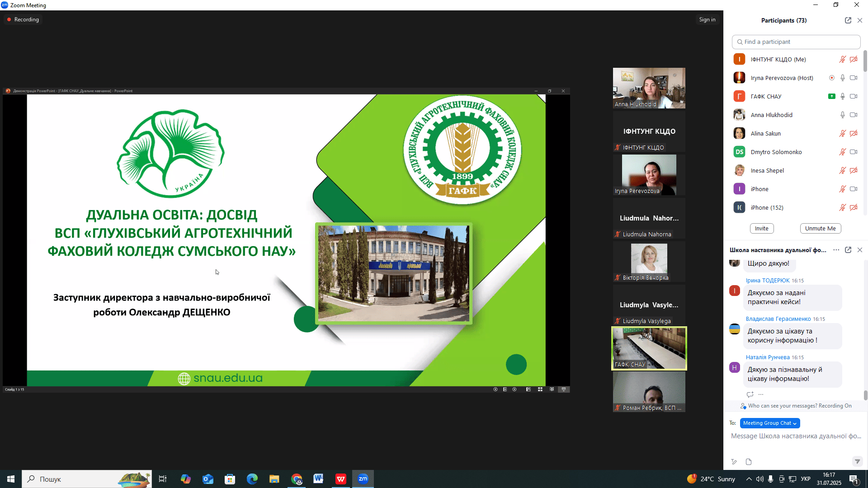Select Anna Hlukhodid video tile

[649, 88]
